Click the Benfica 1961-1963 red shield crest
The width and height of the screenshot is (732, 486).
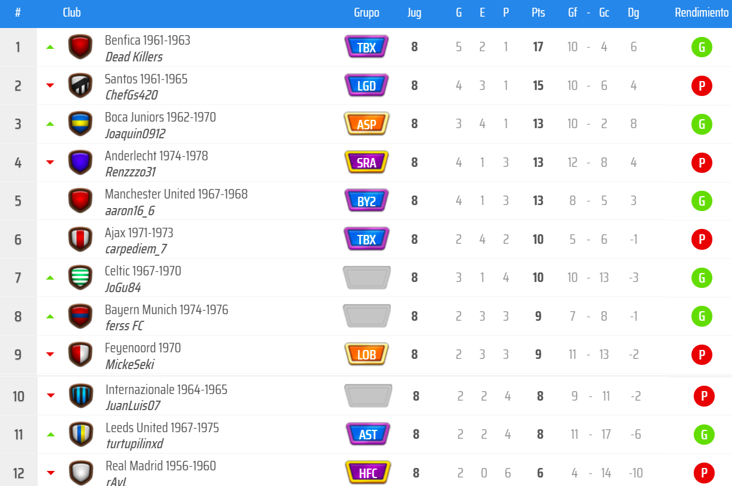(x=80, y=47)
